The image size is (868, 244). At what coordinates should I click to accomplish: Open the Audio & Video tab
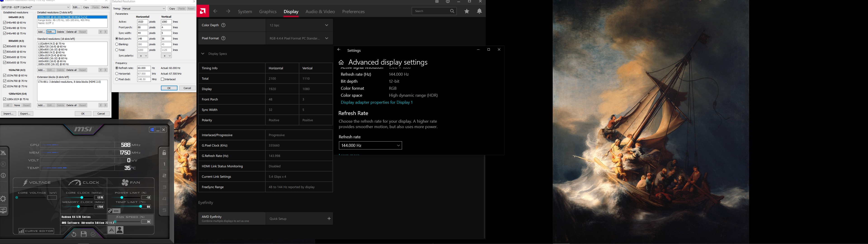pyautogui.click(x=320, y=12)
